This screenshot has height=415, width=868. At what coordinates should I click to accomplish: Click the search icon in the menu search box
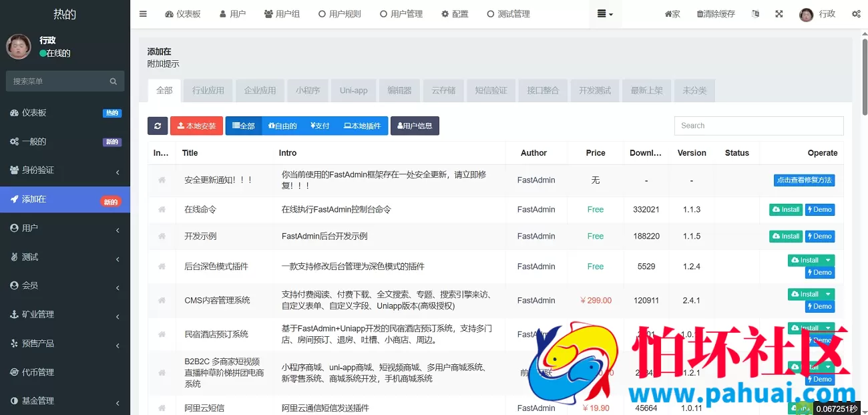click(114, 81)
